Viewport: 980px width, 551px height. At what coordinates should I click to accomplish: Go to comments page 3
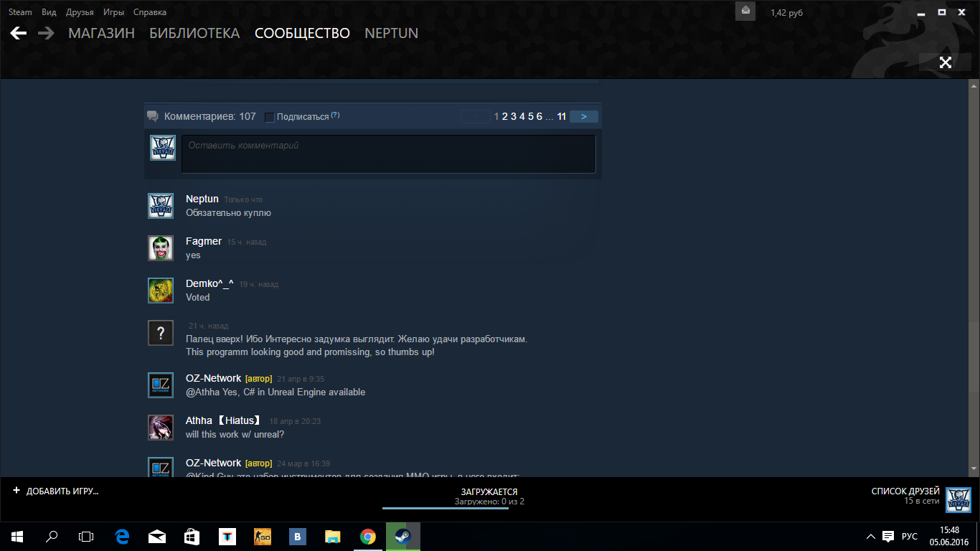coord(514,116)
